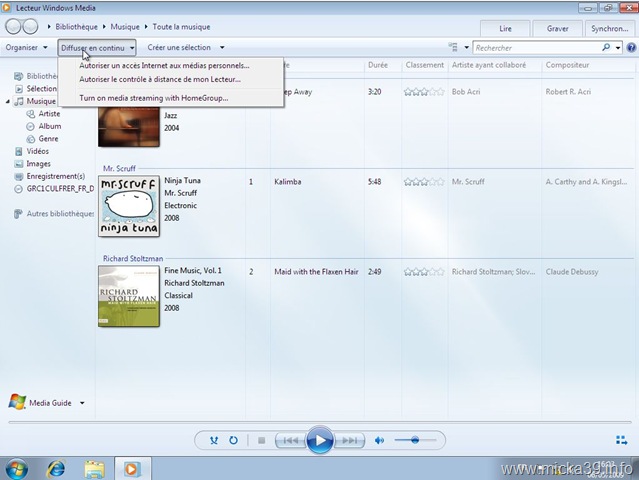Click in the Rechercher search field
Screen dimensions: 639x480
tap(537, 48)
